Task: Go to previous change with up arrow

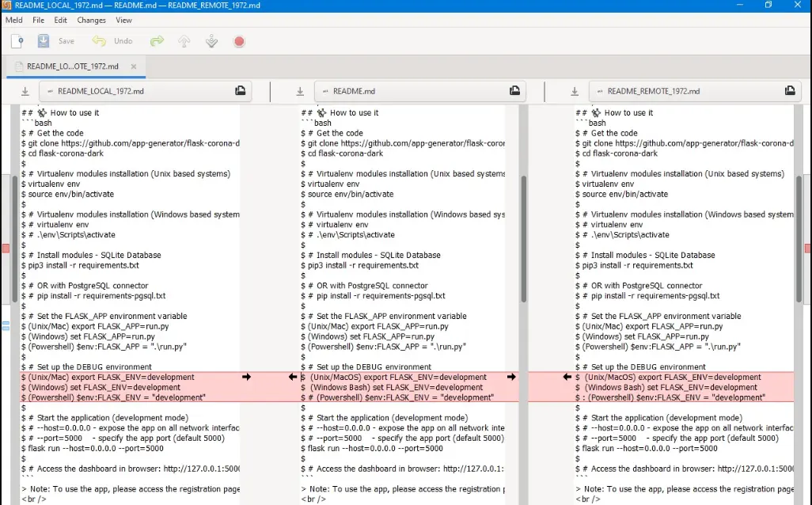Action: pyautogui.click(x=184, y=41)
